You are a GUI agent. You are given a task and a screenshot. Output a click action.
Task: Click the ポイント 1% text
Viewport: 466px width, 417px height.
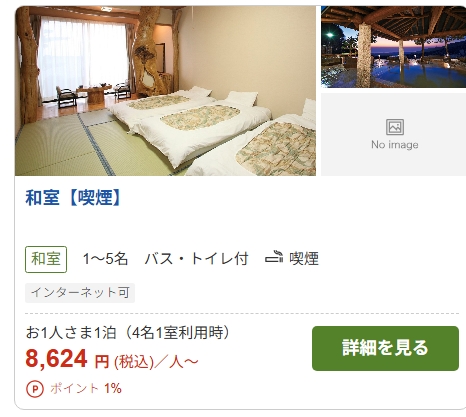tap(86, 389)
